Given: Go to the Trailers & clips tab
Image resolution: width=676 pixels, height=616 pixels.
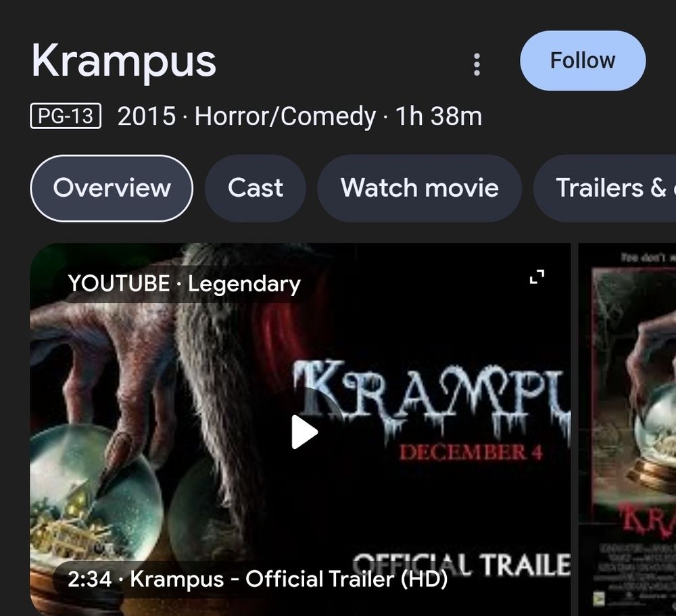Looking at the screenshot, I should tap(605, 188).
